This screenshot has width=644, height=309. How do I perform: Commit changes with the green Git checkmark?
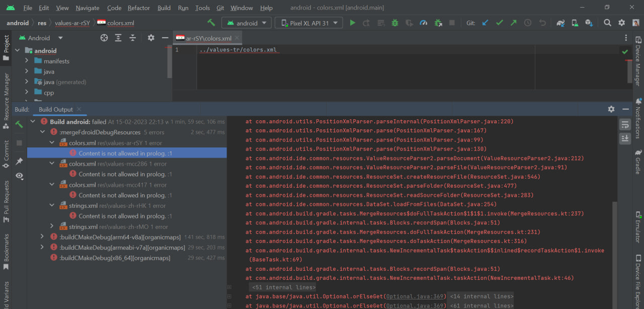click(x=499, y=23)
